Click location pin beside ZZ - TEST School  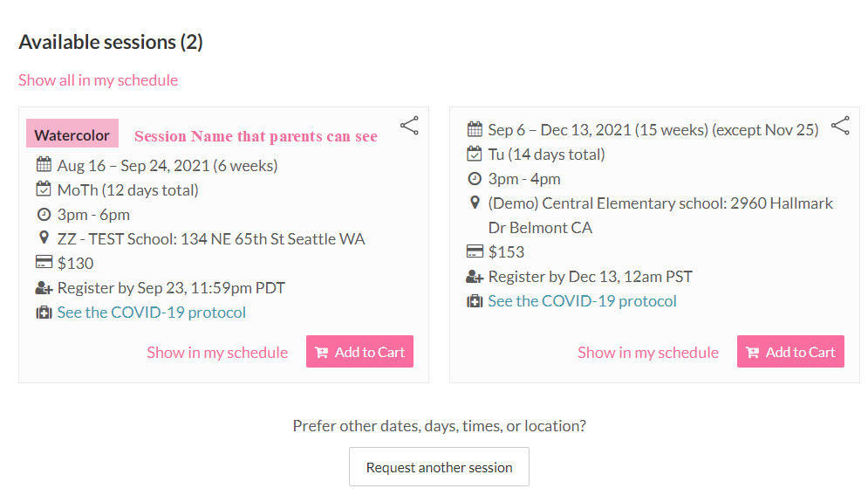pos(44,238)
